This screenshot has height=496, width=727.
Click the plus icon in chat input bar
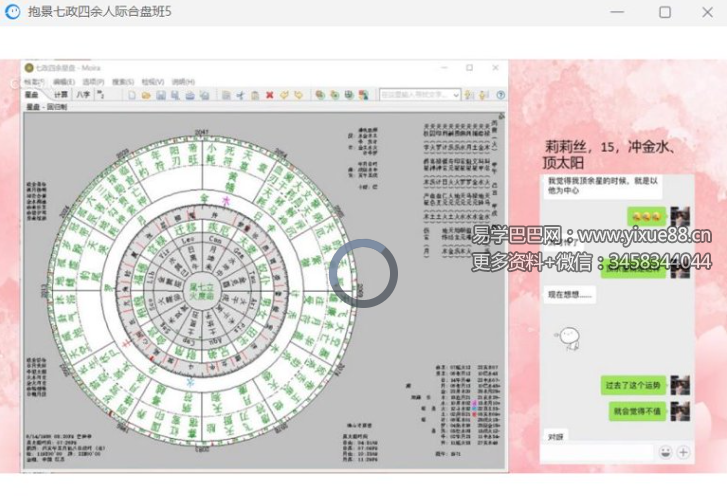click(683, 451)
